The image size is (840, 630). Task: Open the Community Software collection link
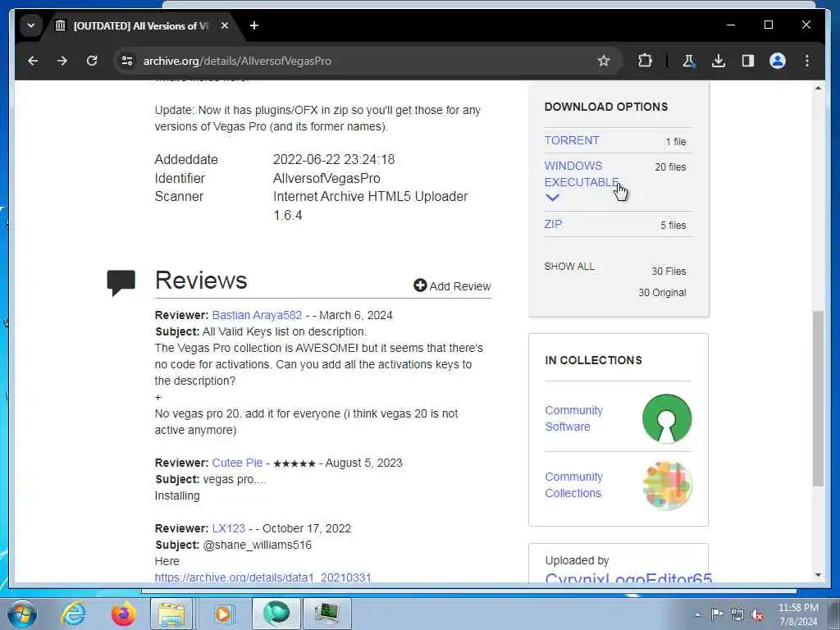point(573,418)
